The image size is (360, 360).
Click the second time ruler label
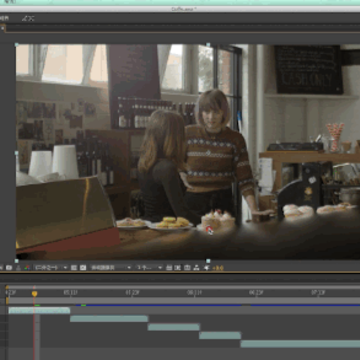coord(70,293)
